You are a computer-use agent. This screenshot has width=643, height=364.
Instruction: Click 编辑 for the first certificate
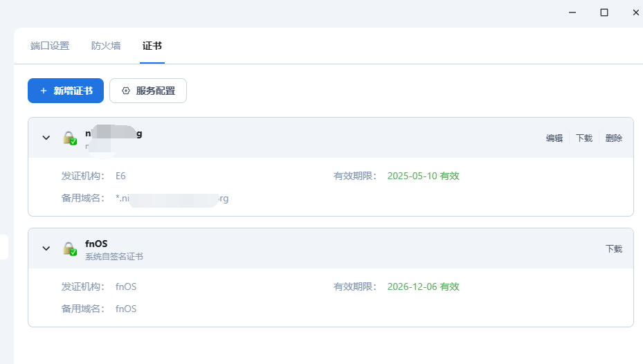point(554,138)
